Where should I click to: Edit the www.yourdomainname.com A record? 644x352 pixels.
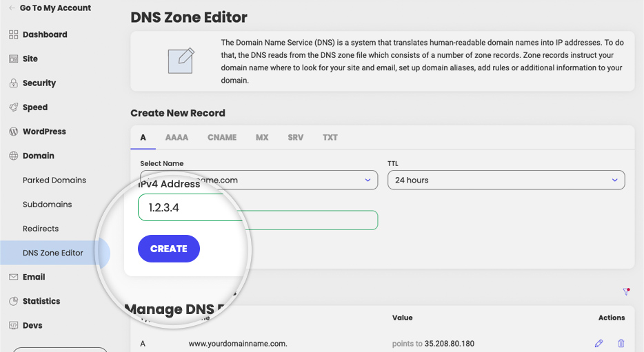pos(598,343)
